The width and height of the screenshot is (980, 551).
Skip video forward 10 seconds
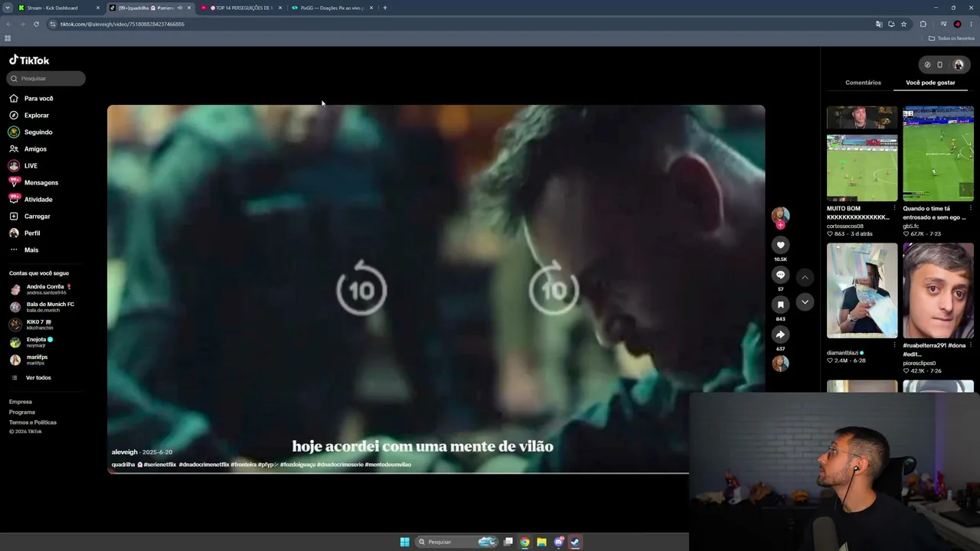click(x=554, y=289)
